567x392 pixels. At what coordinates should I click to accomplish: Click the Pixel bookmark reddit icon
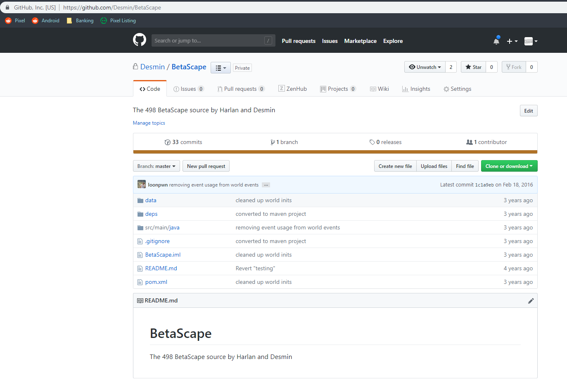pos(8,21)
